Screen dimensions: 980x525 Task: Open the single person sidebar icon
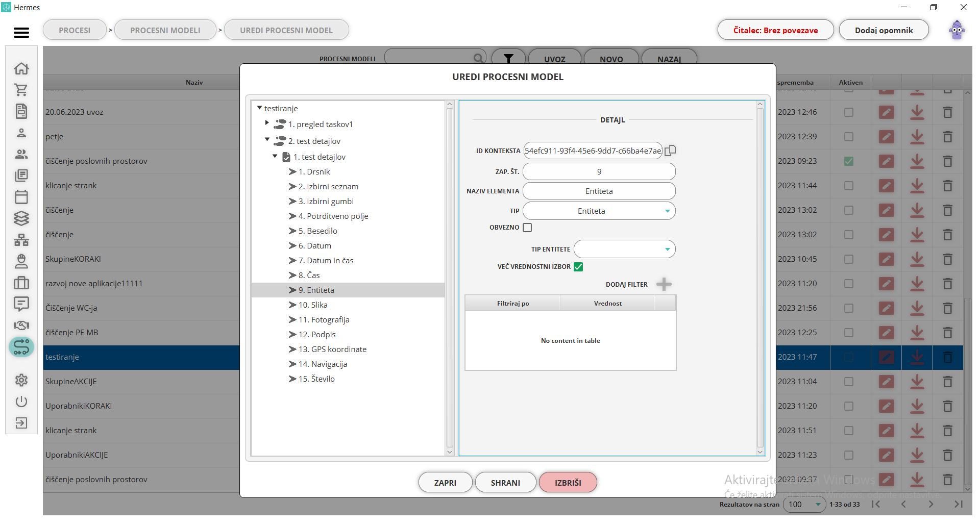coord(21,133)
